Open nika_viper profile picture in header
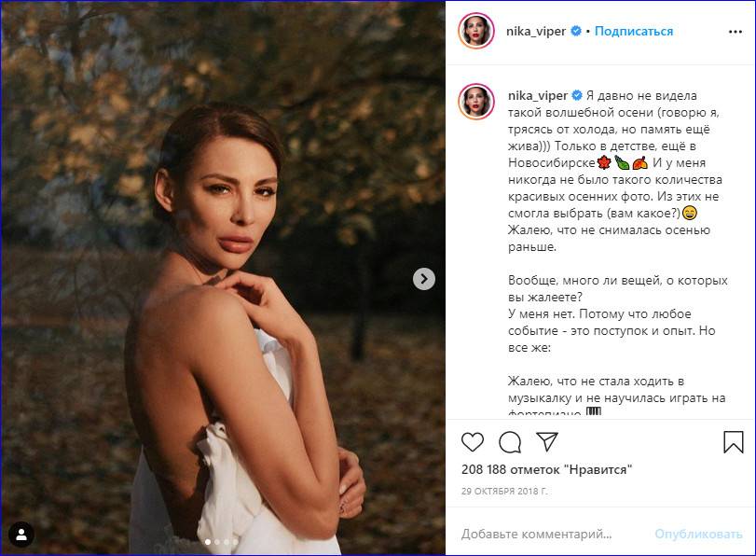The image size is (756, 556). click(475, 32)
